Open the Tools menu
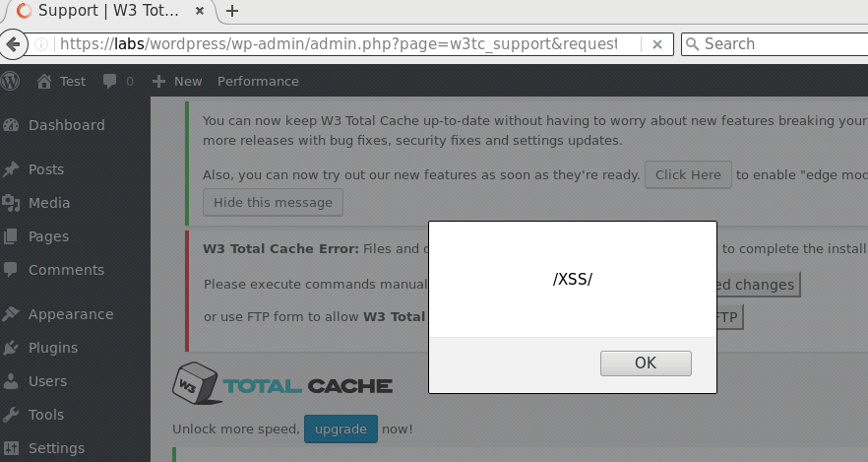868x462 pixels. [46, 415]
